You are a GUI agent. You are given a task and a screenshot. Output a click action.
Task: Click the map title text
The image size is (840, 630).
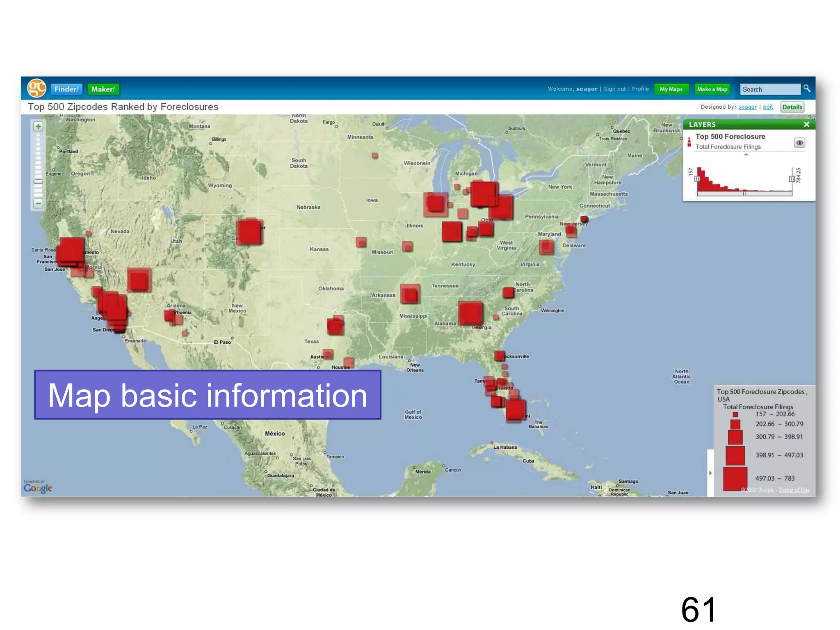(123, 107)
